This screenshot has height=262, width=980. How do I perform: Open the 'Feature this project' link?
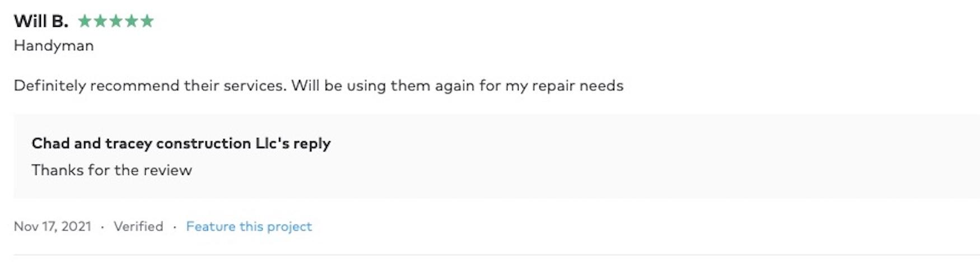tap(249, 226)
